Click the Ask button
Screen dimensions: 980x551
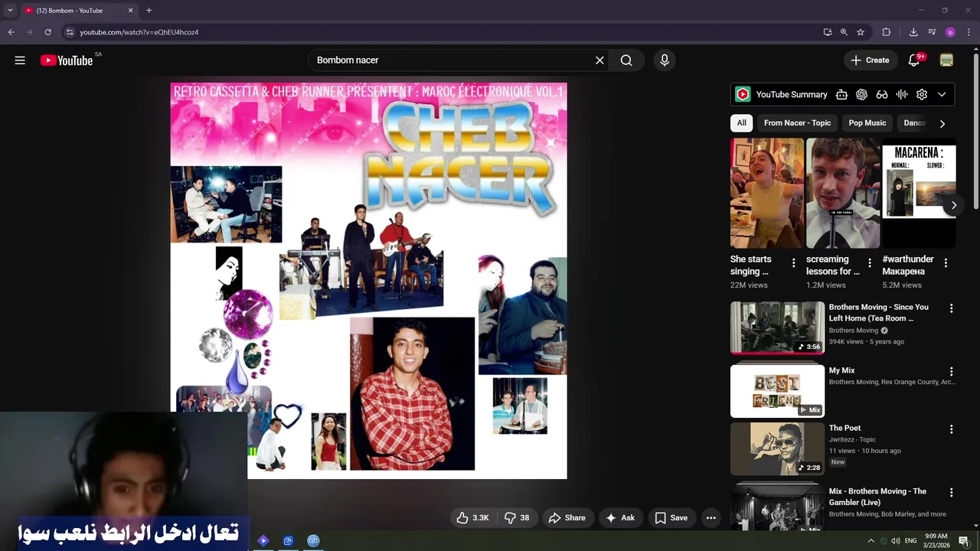(x=620, y=518)
